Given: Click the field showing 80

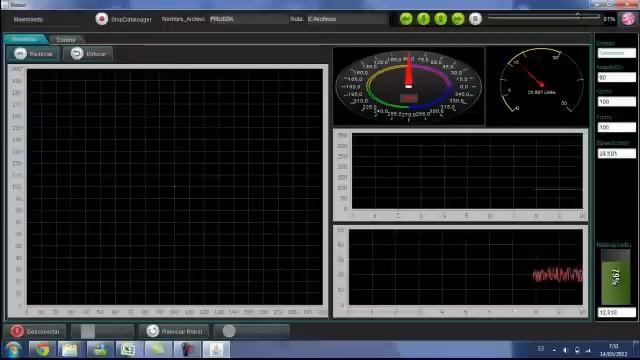Looking at the screenshot, I should [616, 77].
